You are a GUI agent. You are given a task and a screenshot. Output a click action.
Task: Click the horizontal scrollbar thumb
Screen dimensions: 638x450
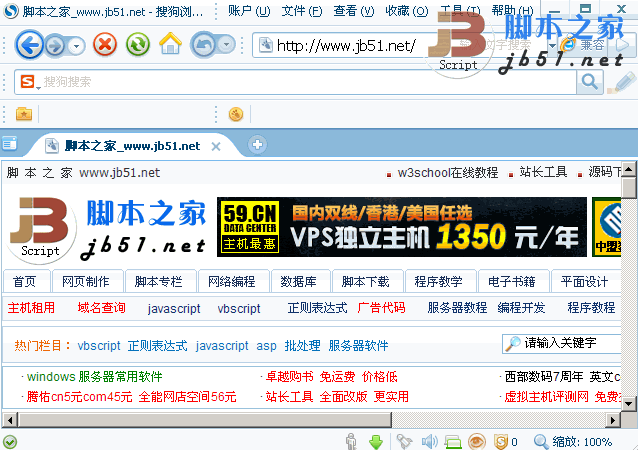(205, 419)
